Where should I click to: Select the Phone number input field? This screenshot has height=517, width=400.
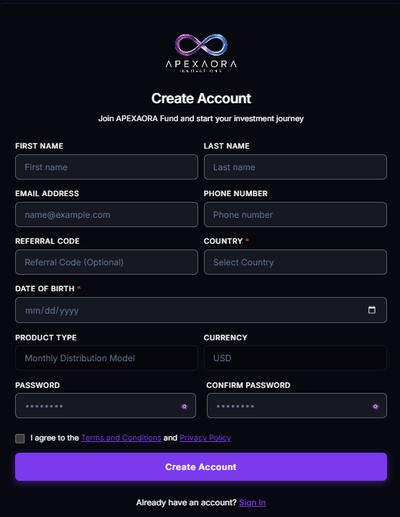(295, 215)
